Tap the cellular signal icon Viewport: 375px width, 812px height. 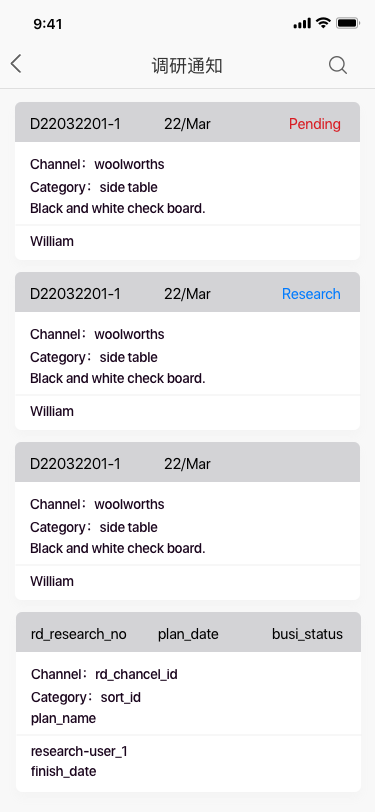point(302,23)
